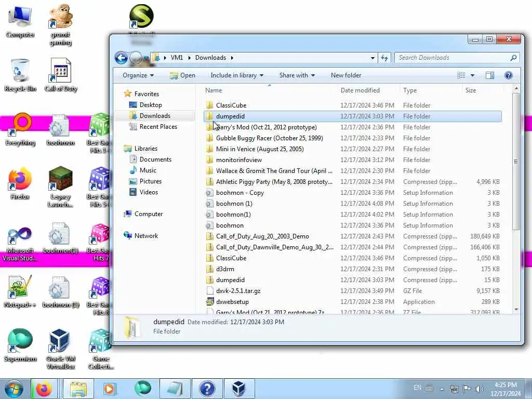Open the Game Collection desktop shortcut
The height and width of the screenshot is (399, 532).
click(101, 349)
